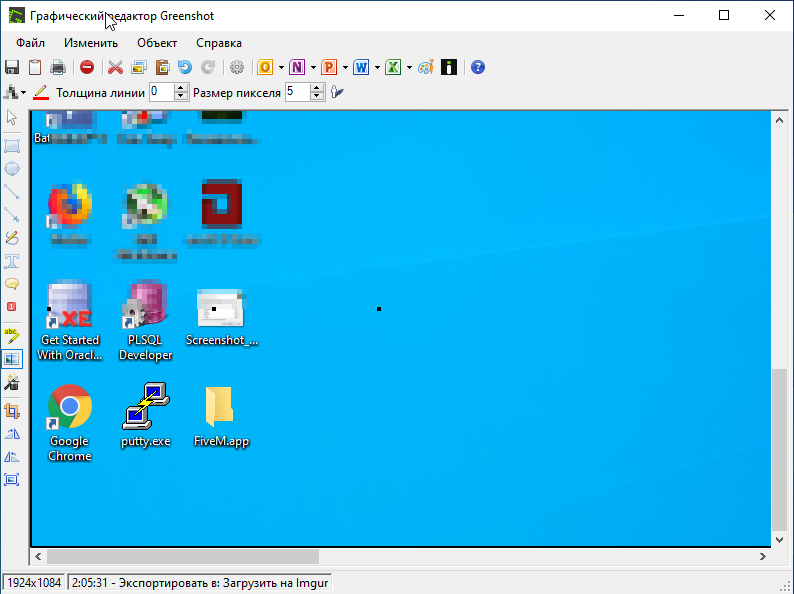
Task: Decrease pixel size using down arrow
Action: point(316,96)
